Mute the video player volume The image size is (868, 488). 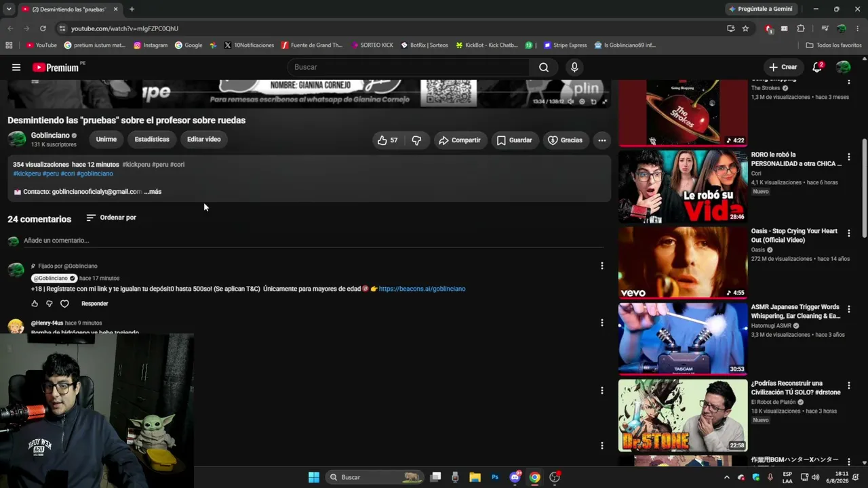tap(571, 102)
